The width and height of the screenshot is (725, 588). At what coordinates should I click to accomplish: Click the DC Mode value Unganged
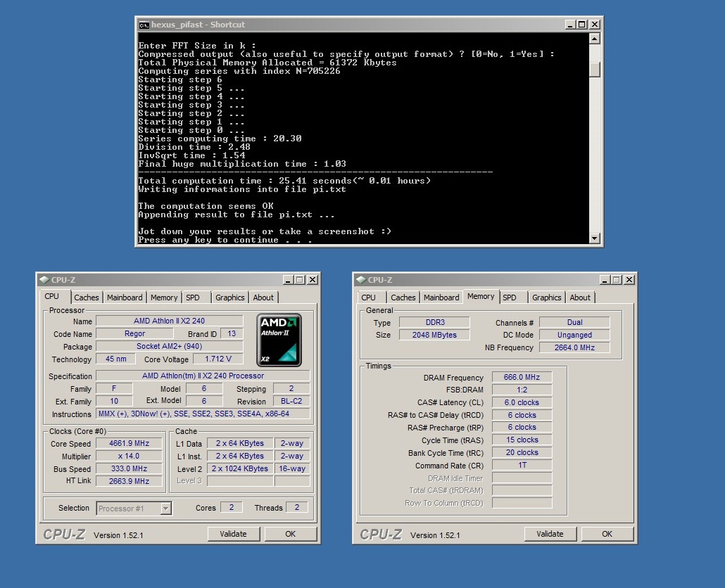coord(575,335)
